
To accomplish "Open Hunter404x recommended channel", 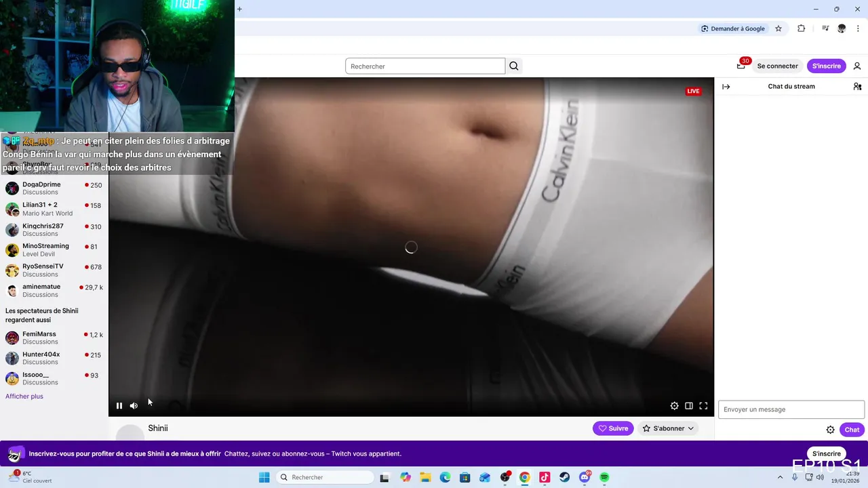I will 54,358.
